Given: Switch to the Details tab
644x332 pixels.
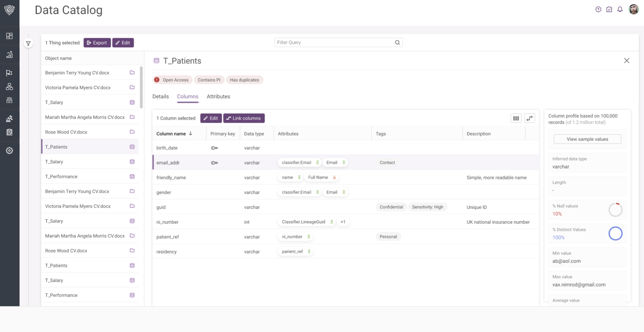Looking at the screenshot, I should 161,97.
